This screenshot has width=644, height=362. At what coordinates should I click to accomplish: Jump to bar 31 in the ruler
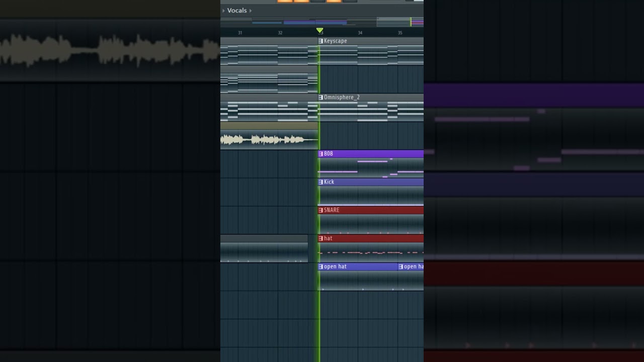pyautogui.click(x=240, y=33)
